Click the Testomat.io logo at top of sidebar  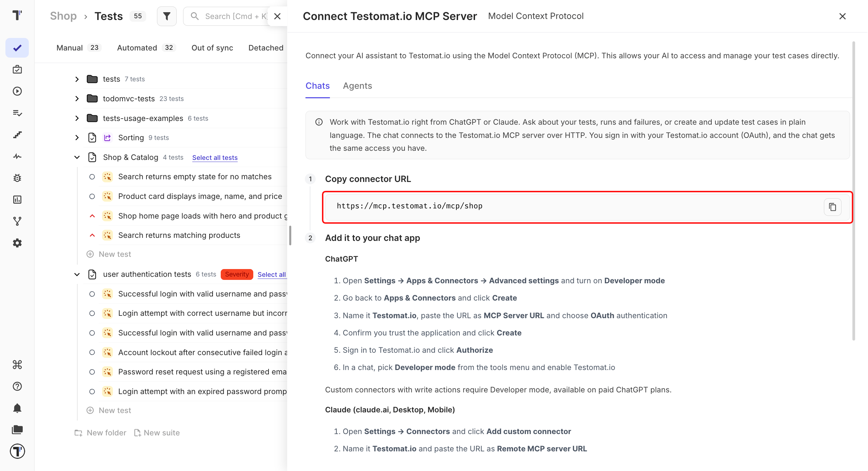point(17,15)
